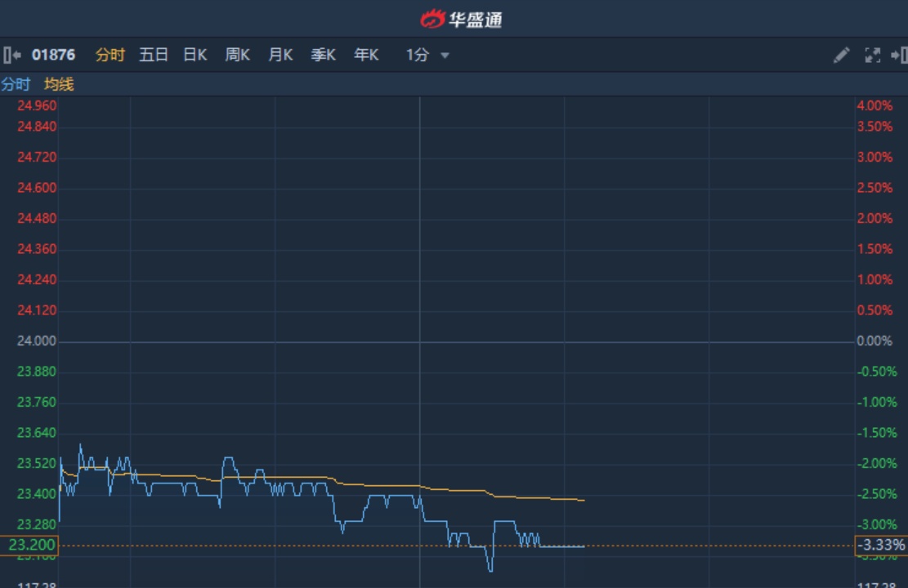Click the 23.760 price axis label
The width and height of the screenshot is (908, 588).
(37, 403)
